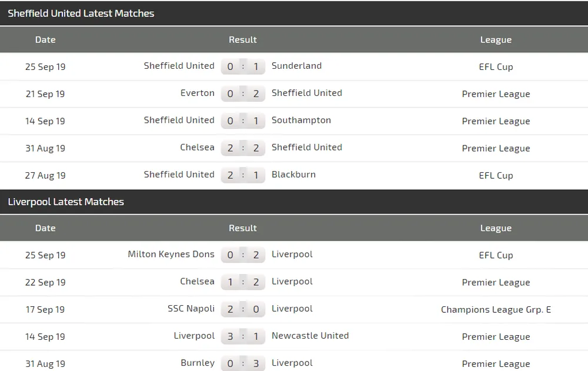The width and height of the screenshot is (588, 371).
Task: Open the Milton Keynes Dons team link
Action: [x=171, y=254]
